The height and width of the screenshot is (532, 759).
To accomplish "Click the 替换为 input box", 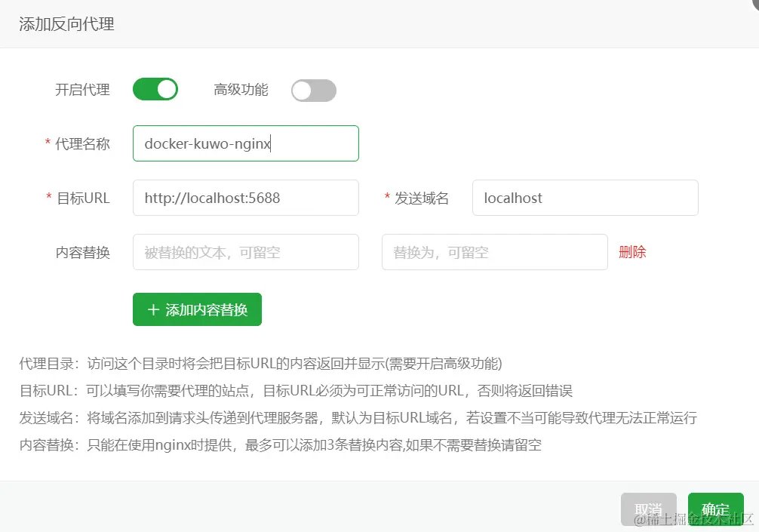I will (x=495, y=252).
